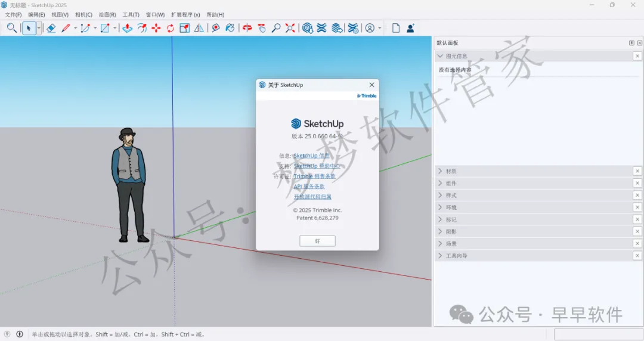Viewport: 644px width, 341px height.
Task: Open the 窗口(W) menu
Action: [x=155, y=14]
